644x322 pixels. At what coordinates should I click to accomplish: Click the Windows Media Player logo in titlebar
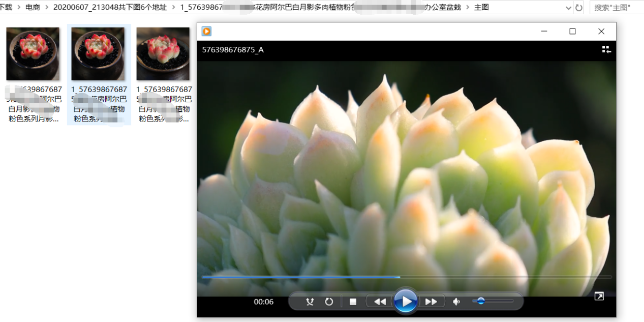click(x=206, y=31)
